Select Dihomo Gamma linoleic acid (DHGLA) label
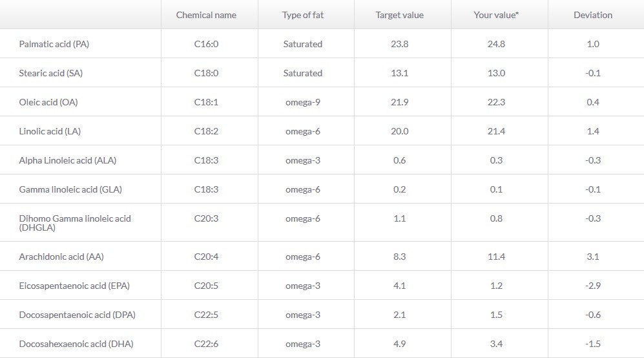Image resolution: width=644 pixels, height=358 pixels. tap(75, 223)
